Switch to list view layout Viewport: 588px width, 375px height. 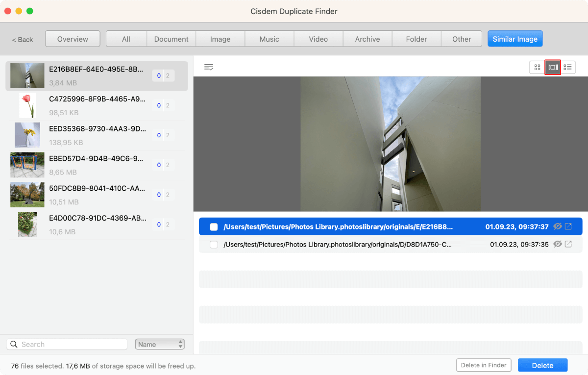pos(568,67)
